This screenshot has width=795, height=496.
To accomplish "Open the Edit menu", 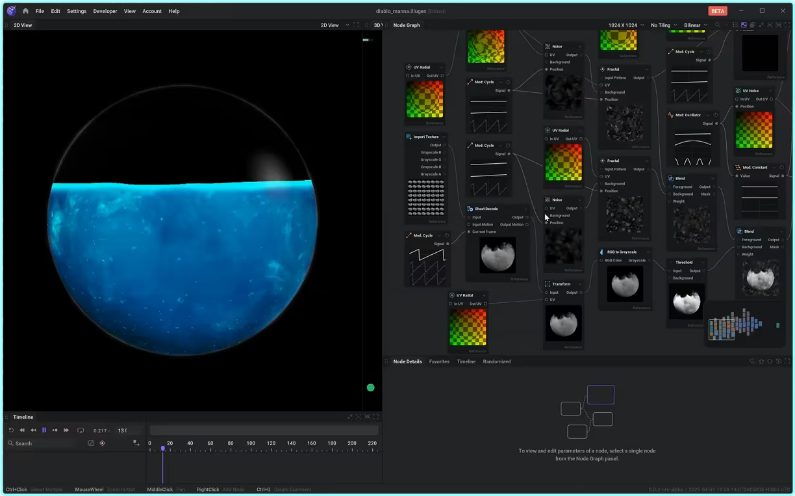I will pyautogui.click(x=55, y=11).
